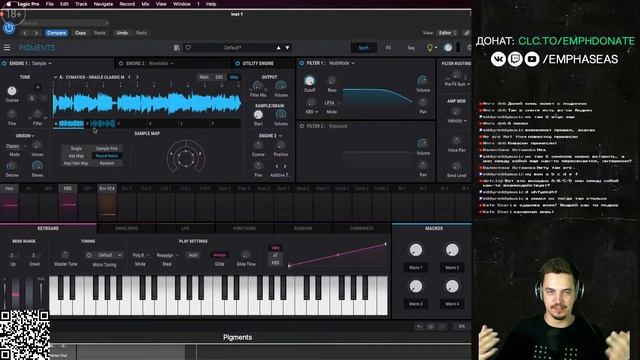Image resolution: width=640 pixels, height=360 pixels.
Task: Select Random sample map mode
Action: (107, 163)
